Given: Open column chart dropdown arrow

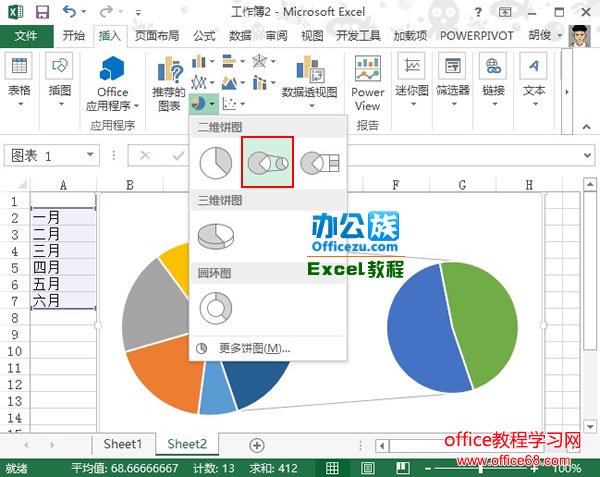Looking at the screenshot, I should click(212, 61).
